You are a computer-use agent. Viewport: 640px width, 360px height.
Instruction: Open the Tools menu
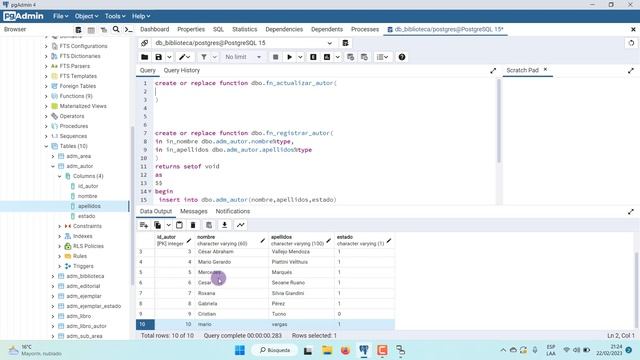[115, 16]
